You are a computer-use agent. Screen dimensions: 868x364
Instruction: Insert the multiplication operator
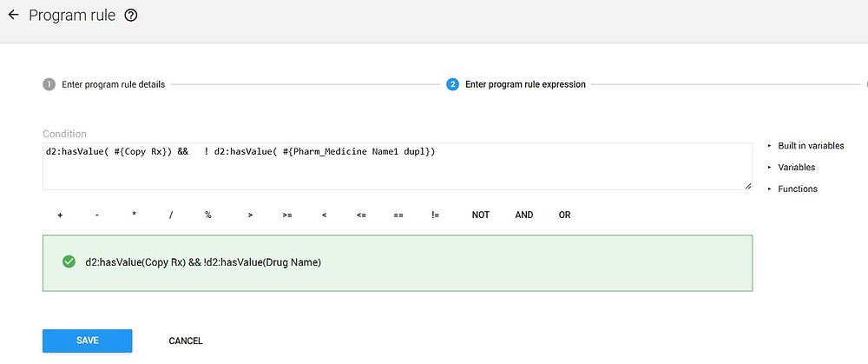click(x=134, y=215)
